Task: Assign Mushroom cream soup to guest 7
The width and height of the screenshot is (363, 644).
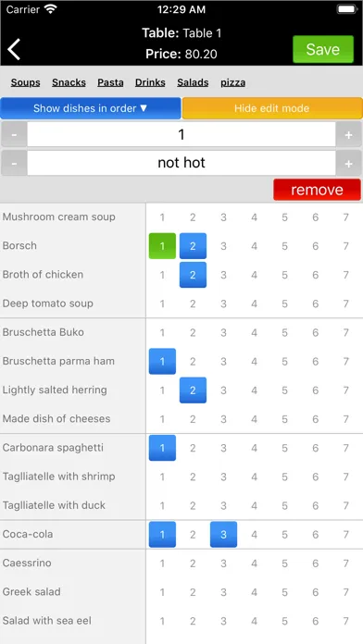Action: tap(346, 217)
